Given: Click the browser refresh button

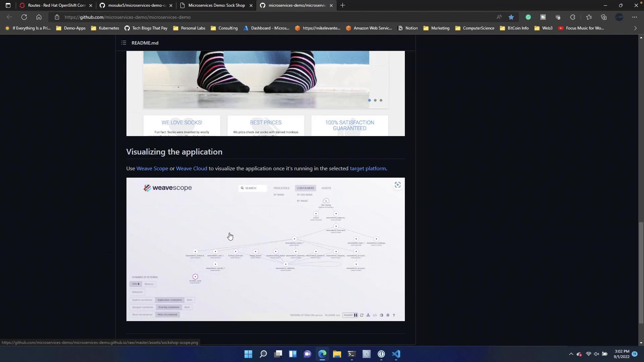Looking at the screenshot, I should tap(24, 17).
